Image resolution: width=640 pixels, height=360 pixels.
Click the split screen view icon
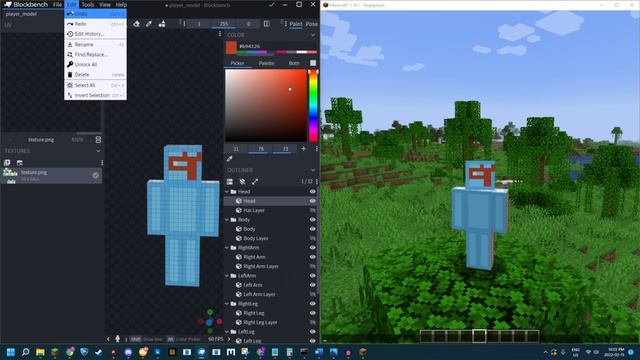pos(267,24)
